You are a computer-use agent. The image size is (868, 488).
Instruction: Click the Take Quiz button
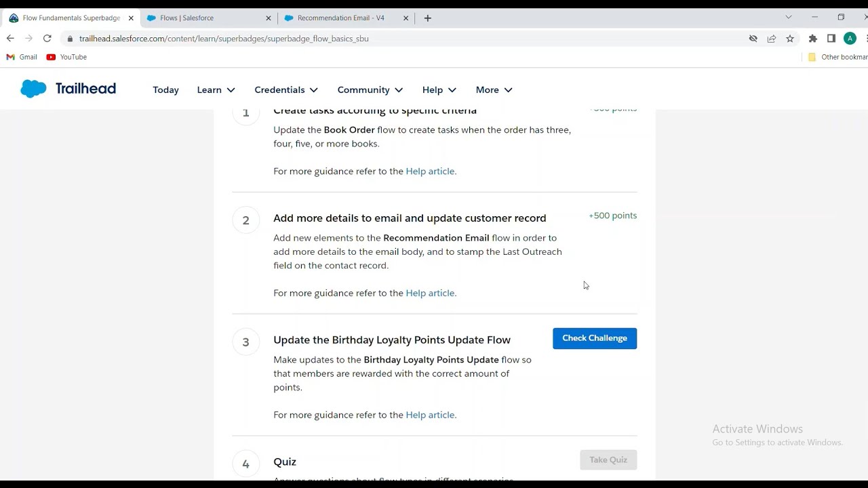tap(608, 460)
